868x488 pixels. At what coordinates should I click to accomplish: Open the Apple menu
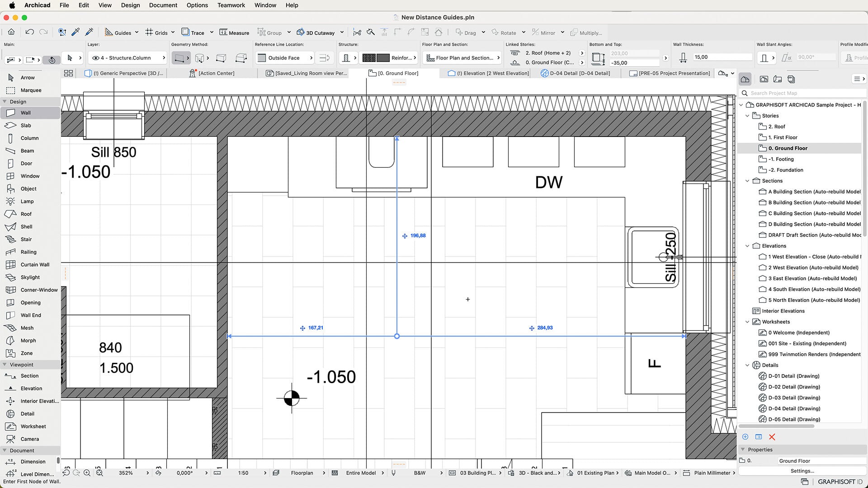pyautogui.click(x=12, y=5)
